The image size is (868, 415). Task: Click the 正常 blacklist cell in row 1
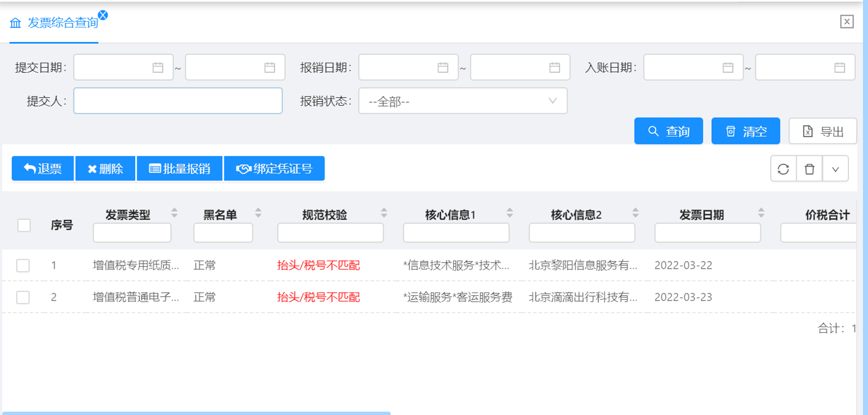coord(205,265)
